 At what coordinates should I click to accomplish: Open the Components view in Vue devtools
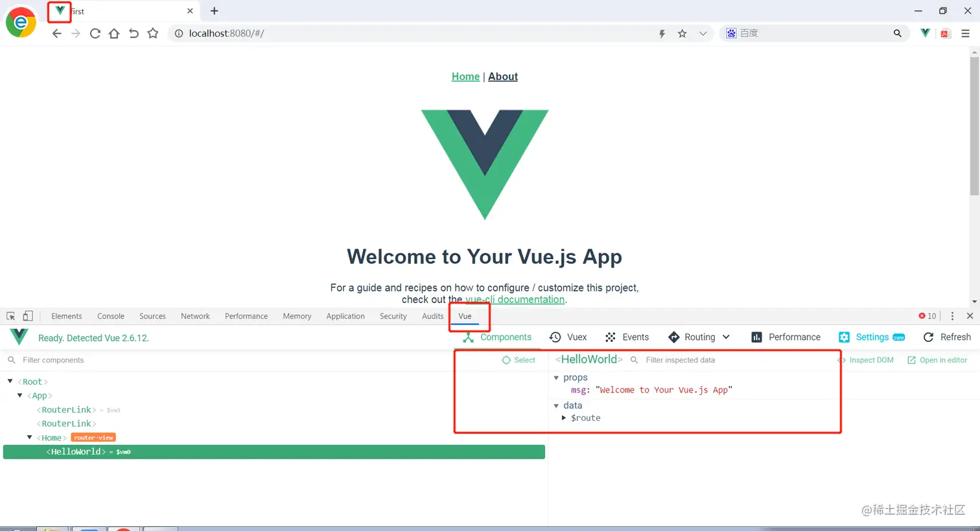point(497,337)
